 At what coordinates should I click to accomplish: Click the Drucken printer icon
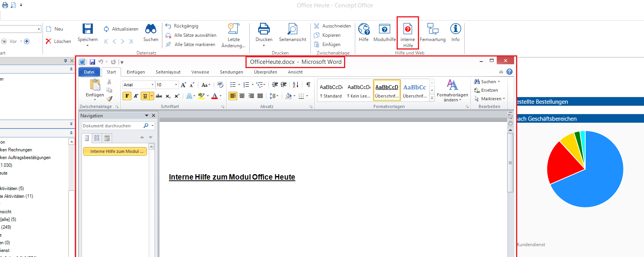(x=264, y=29)
